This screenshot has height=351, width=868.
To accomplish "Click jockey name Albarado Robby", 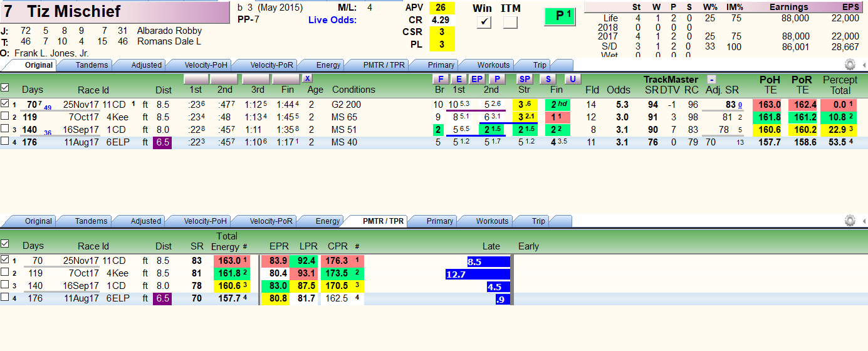I will tap(169, 31).
